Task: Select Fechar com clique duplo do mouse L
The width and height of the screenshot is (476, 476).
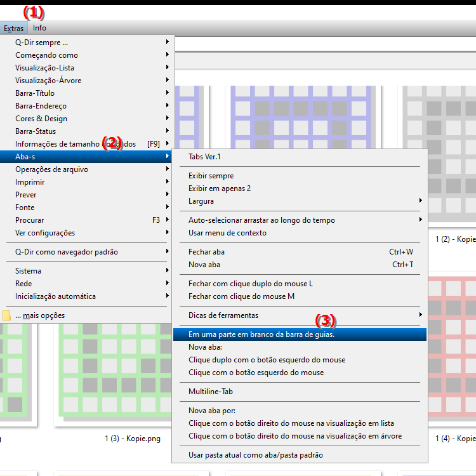Action: 251,284
